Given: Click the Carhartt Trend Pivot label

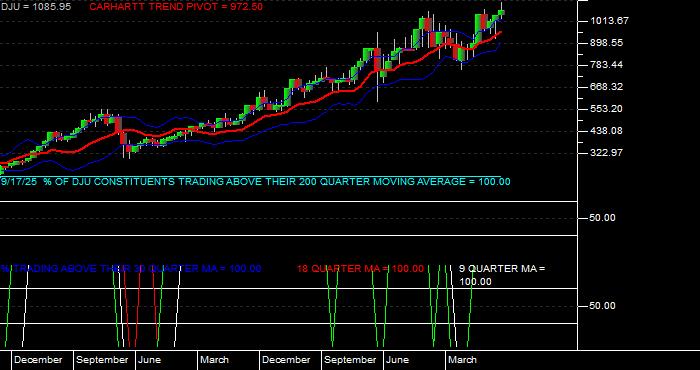Looking at the screenshot, I should coord(176,7).
